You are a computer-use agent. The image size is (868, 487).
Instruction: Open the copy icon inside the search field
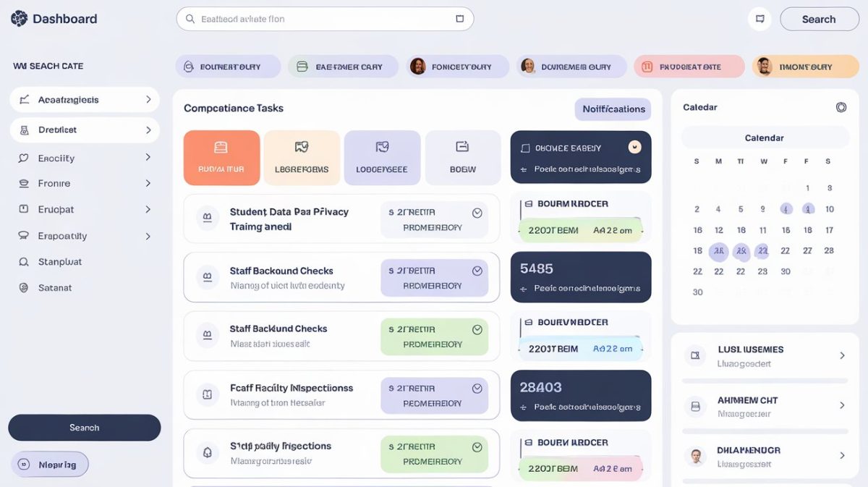460,19
